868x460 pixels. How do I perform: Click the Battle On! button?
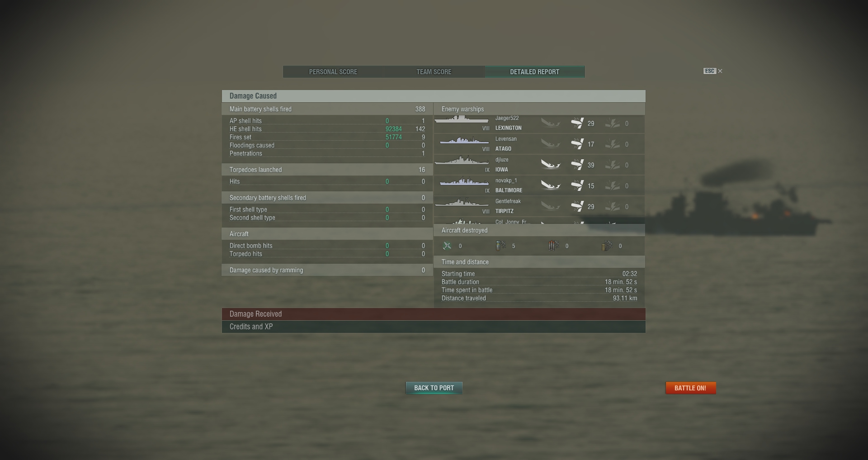tap(690, 388)
